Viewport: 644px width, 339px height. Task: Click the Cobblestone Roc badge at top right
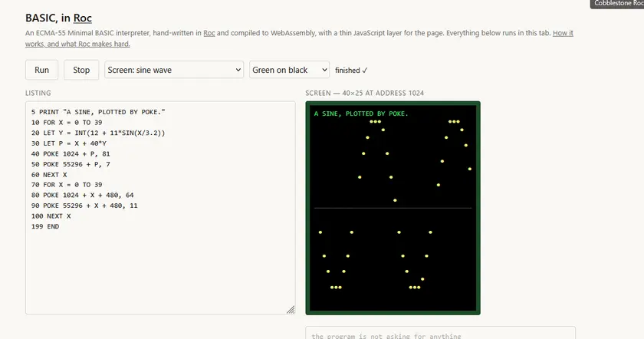pos(617,4)
